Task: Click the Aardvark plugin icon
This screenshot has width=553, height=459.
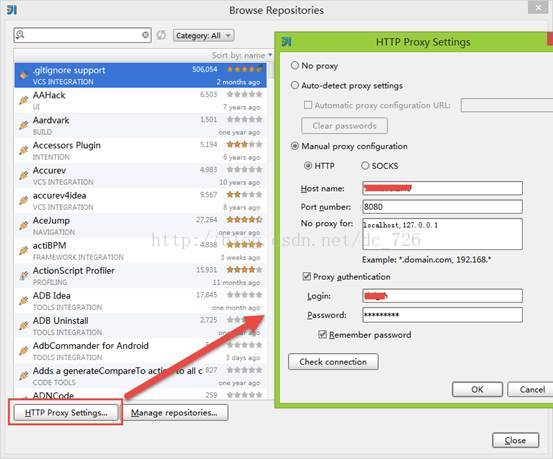Action: (24, 125)
